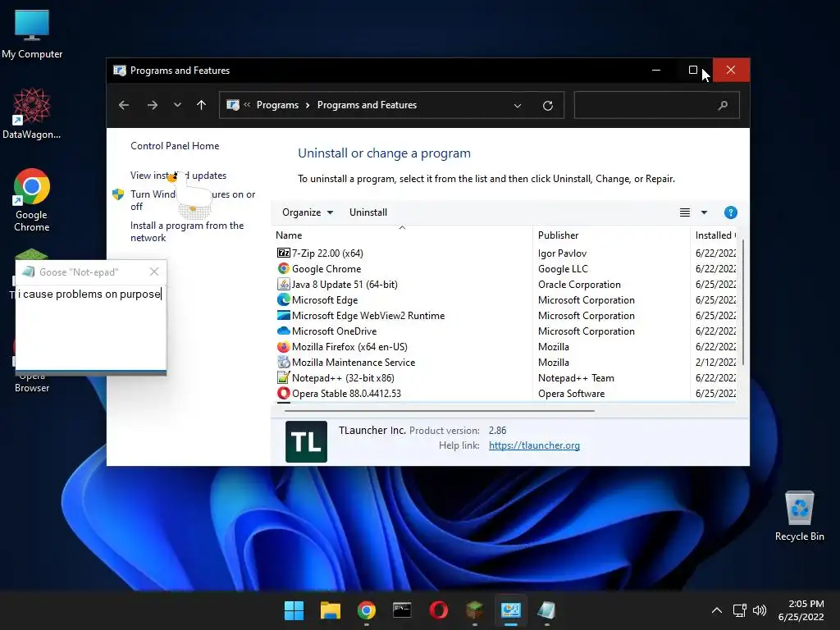Open the volume speaker tray icon
Screen dimensions: 840x630
click(759, 610)
